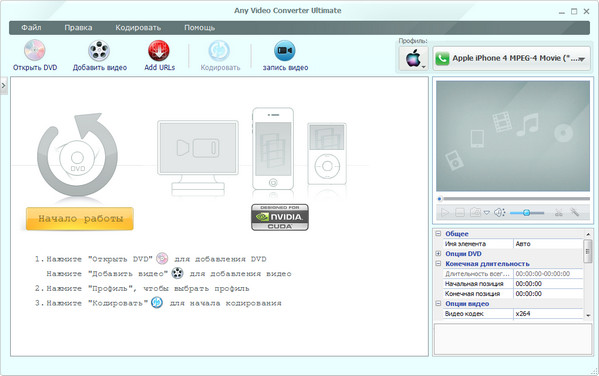Image resolution: width=599 pixels, height=376 pixels.
Task: Click the NVIDIA CUDA badge
Action: [280, 217]
